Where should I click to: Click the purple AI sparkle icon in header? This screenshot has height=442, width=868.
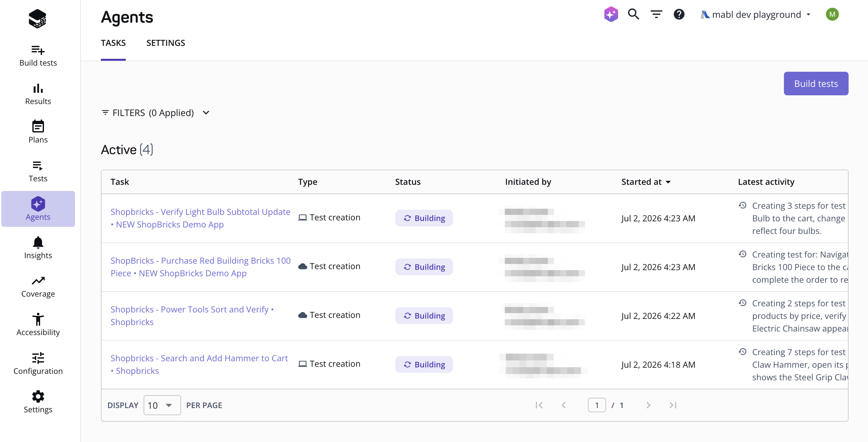611,15
